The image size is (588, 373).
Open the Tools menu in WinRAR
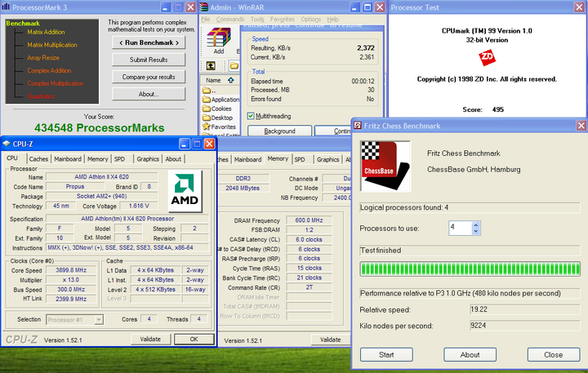click(x=257, y=19)
